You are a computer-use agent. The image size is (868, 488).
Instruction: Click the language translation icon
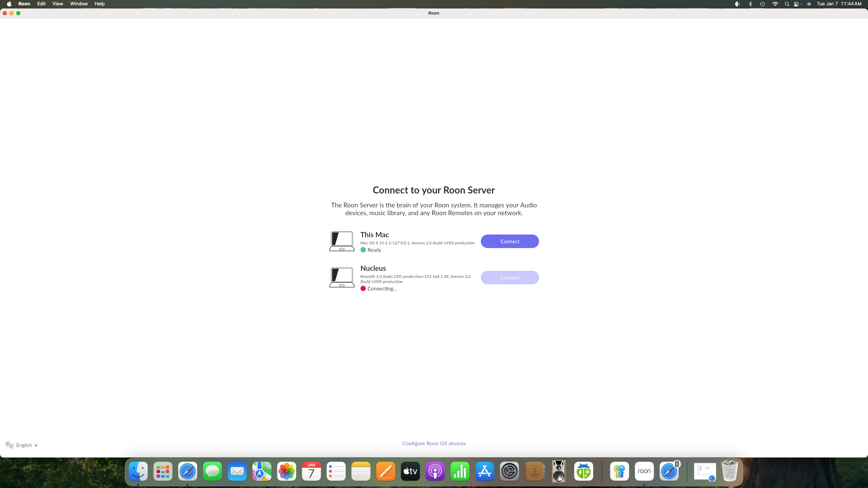click(x=9, y=445)
